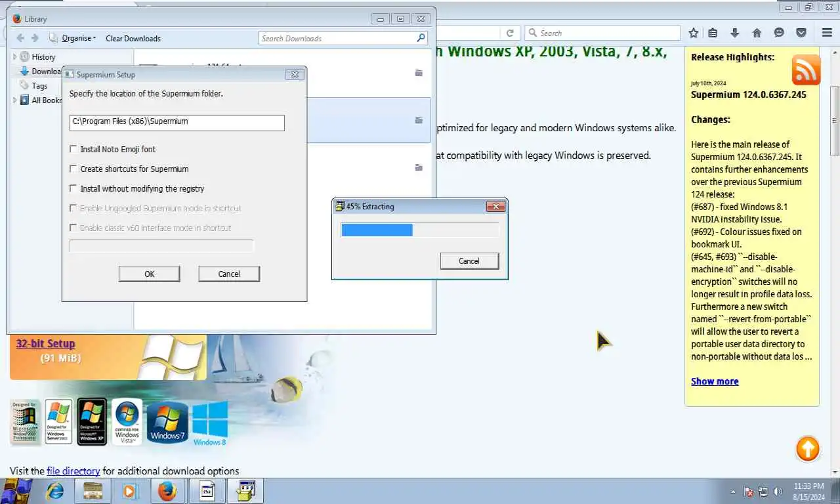Click the reload button in Firefox address bar
This screenshot has height=504, width=840.
click(x=509, y=33)
